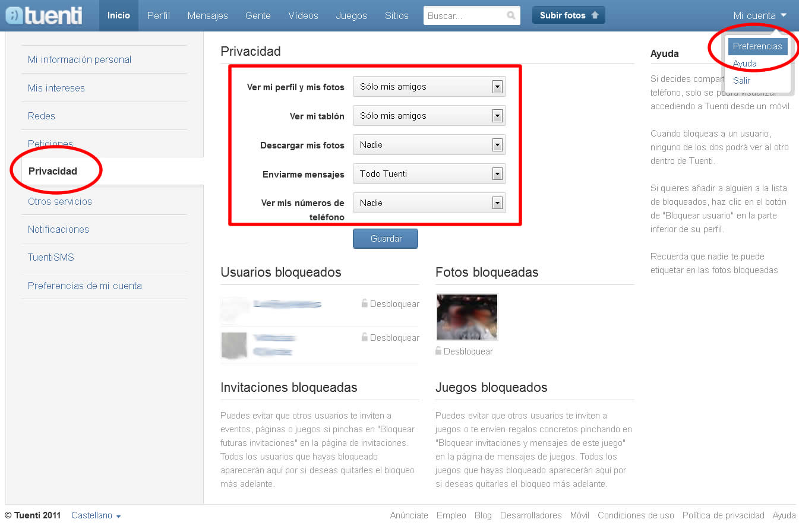This screenshot has width=799, height=532.
Task: Open the Juegos tab
Action: tap(351, 15)
